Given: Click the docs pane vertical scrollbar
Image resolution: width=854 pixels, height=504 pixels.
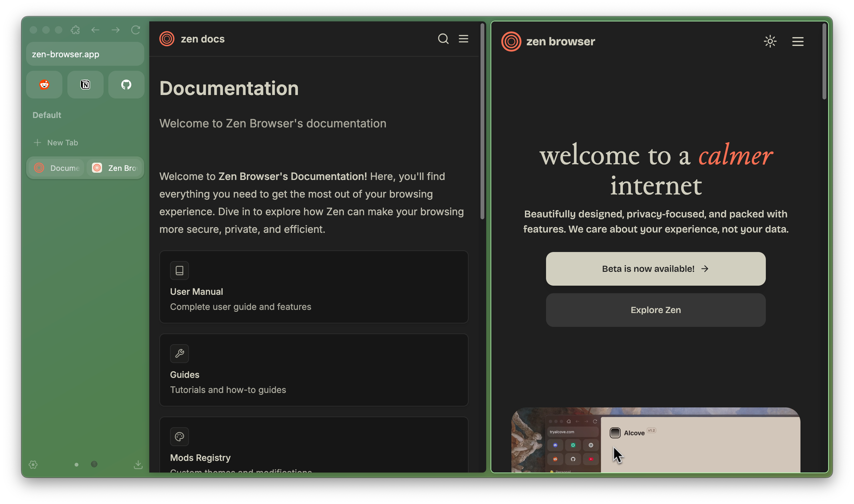Looking at the screenshot, I should (x=482, y=121).
